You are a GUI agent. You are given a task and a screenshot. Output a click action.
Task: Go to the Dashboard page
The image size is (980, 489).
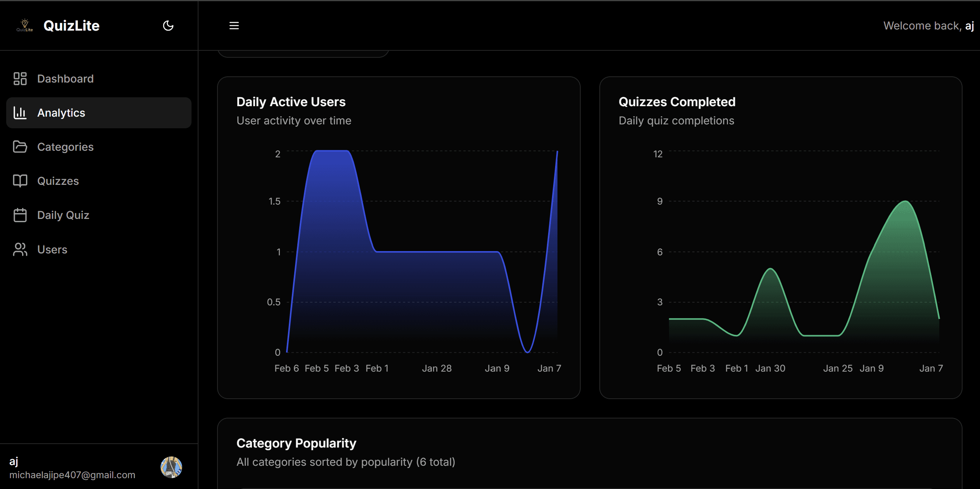click(x=65, y=79)
